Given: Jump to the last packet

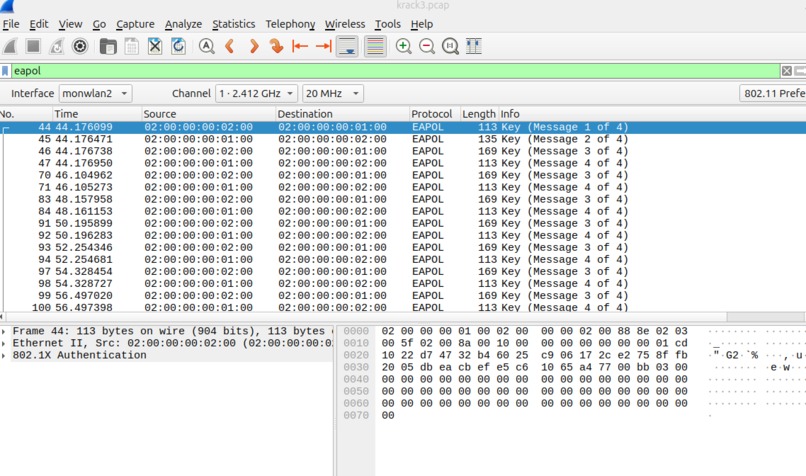Looking at the screenshot, I should pyautogui.click(x=323, y=46).
